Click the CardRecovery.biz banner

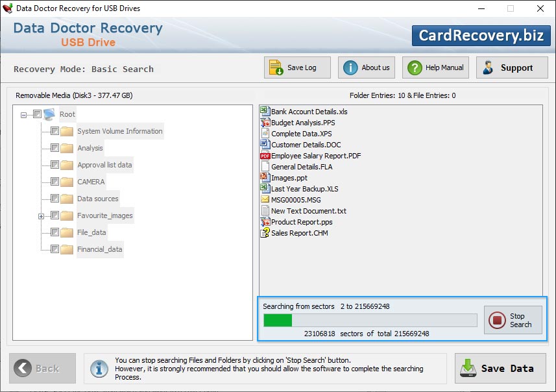(481, 36)
